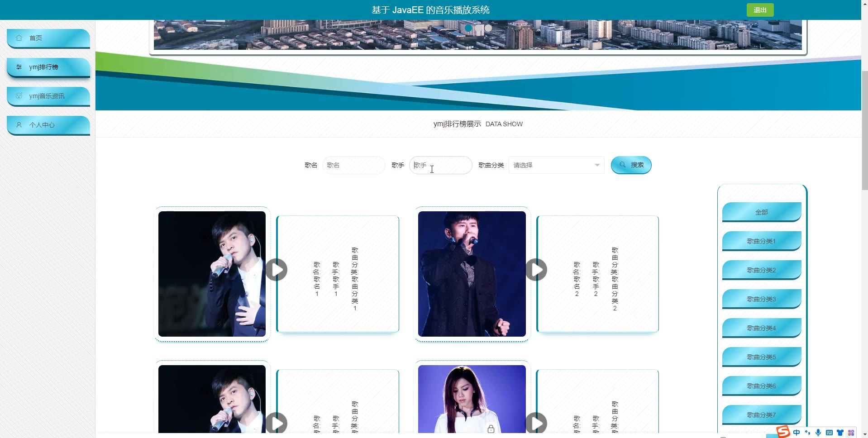Click the 搜索 search button
This screenshot has width=868, height=438.
631,165
